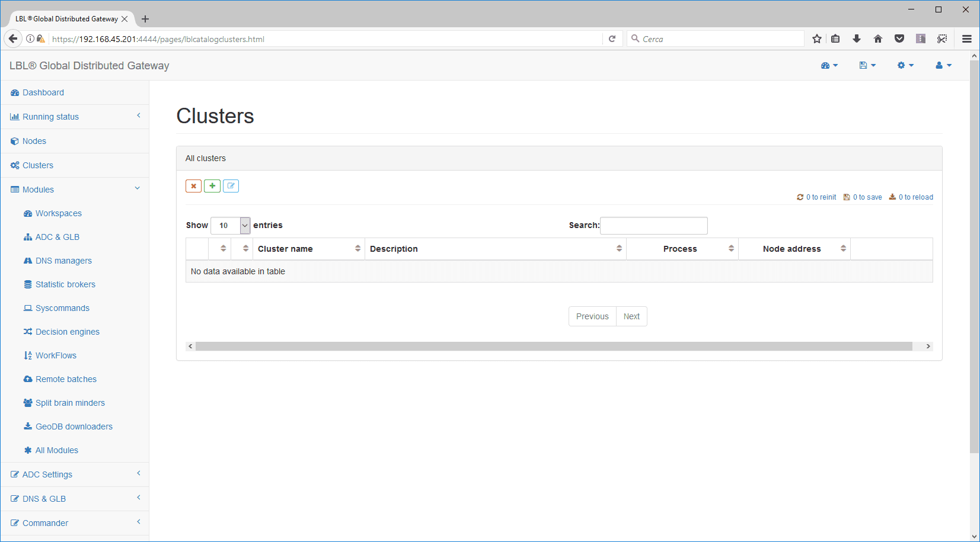Click the blue edit cluster button

(231, 186)
